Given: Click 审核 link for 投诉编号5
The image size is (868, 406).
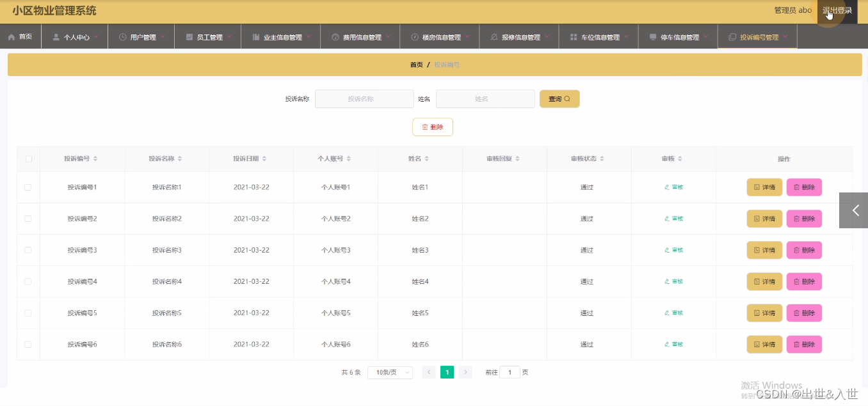Looking at the screenshot, I should click(x=673, y=313).
